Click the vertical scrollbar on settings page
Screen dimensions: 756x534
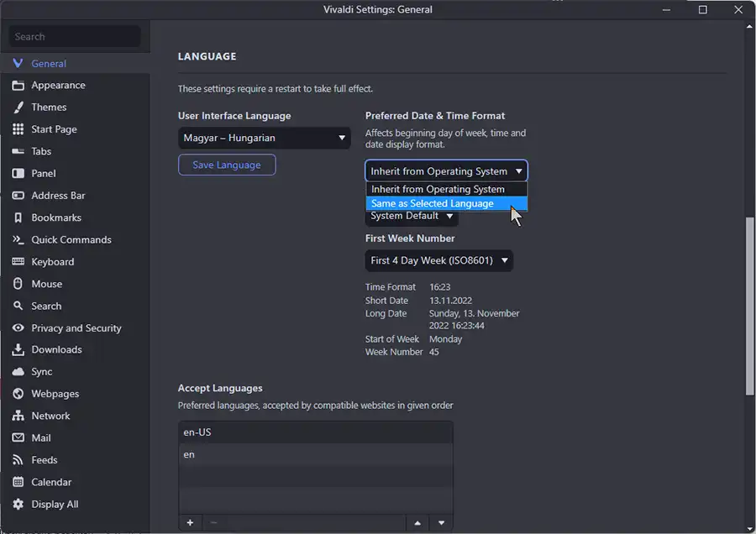pyautogui.click(x=749, y=306)
